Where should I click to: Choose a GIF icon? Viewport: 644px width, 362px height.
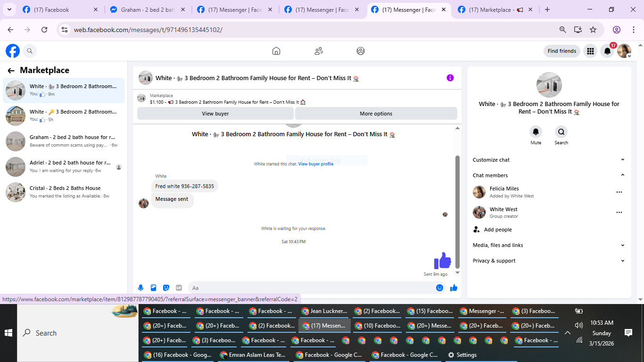(179, 288)
